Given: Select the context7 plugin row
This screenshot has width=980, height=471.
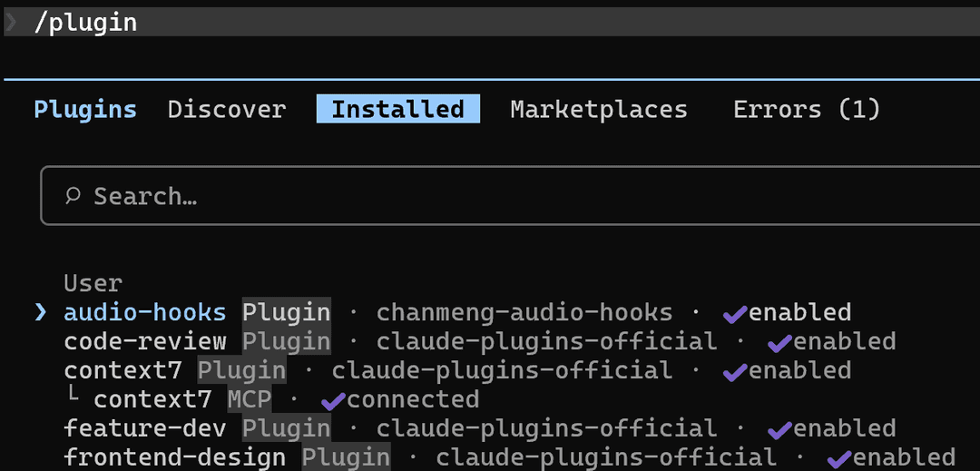Looking at the screenshot, I should click(x=457, y=370).
